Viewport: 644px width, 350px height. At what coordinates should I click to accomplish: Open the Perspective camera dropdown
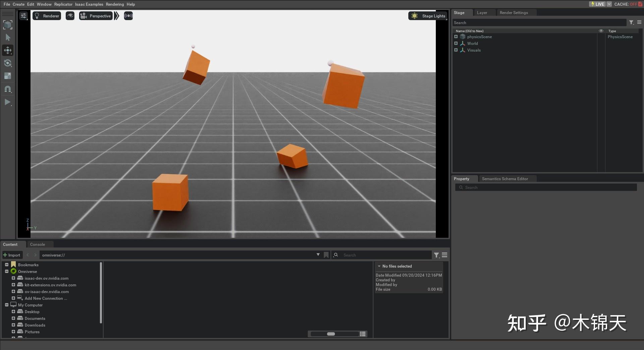(96, 16)
